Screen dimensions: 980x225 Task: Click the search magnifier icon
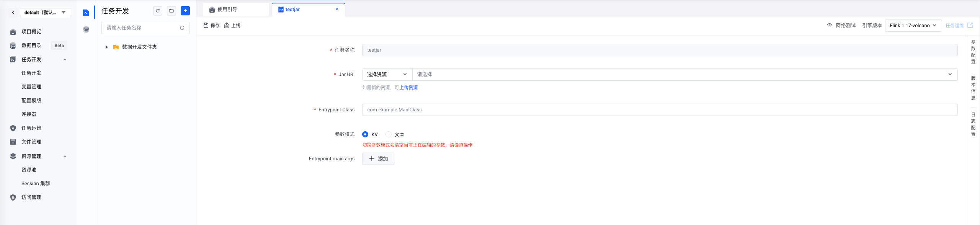click(182, 28)
